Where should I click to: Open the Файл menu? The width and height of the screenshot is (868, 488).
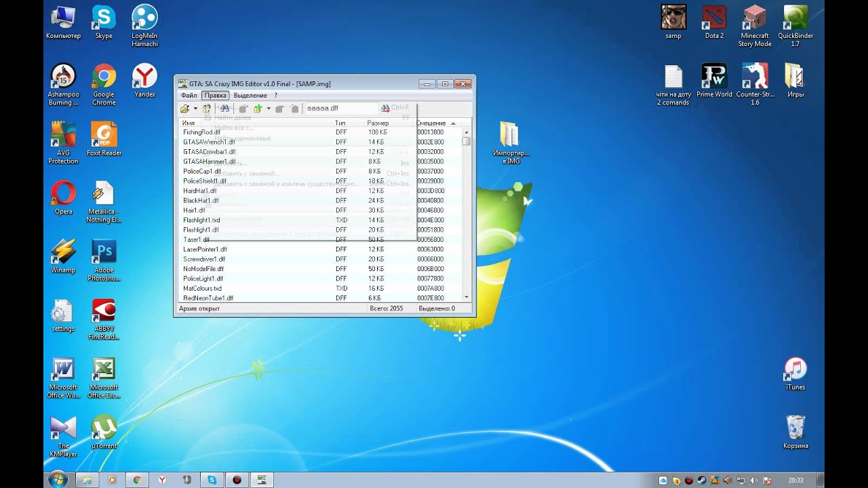point(189,96)
